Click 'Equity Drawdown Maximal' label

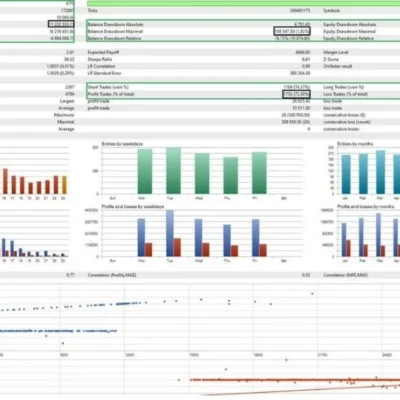tap(349, 31)
